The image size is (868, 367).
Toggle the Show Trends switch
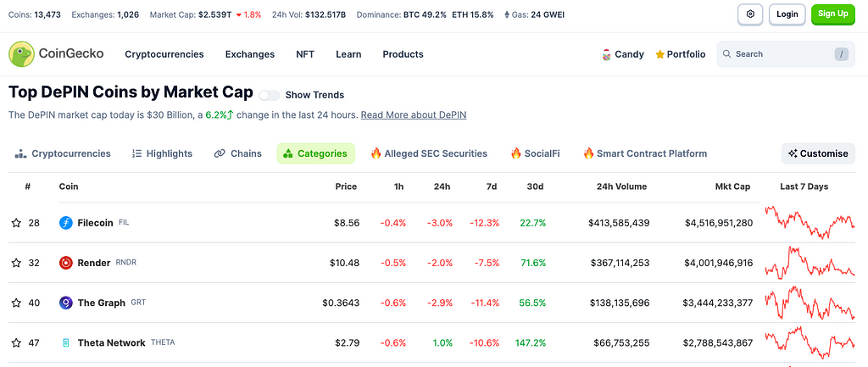pos(269,95)
